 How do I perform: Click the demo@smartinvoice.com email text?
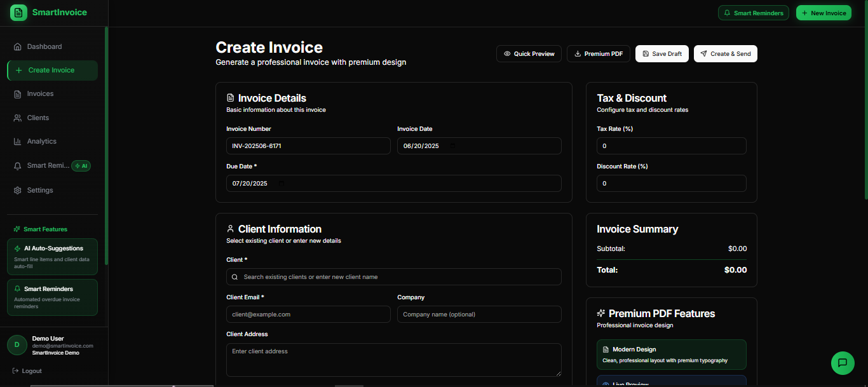tap(63, 346)
